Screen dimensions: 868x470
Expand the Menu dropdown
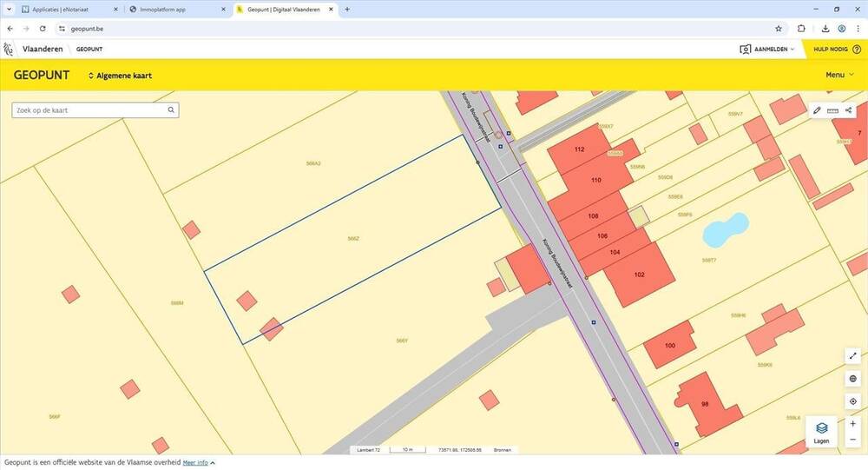[x=839, y=75]
